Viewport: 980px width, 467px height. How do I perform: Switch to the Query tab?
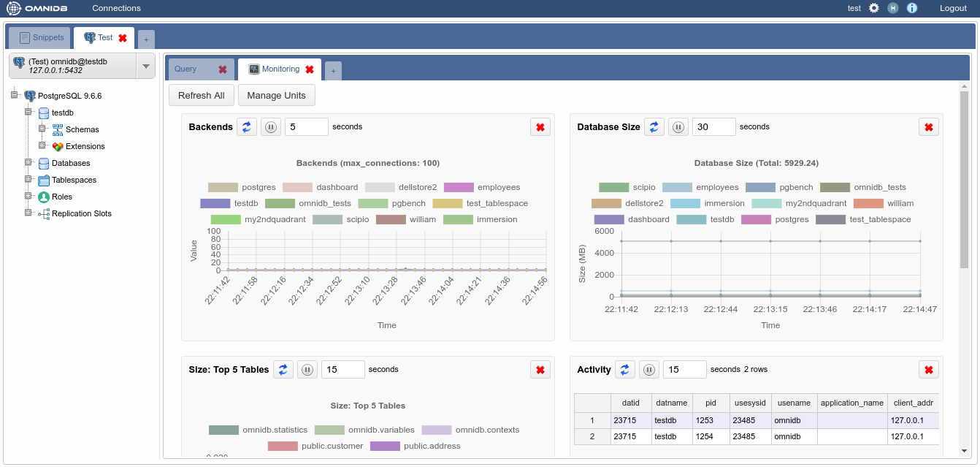pyautogui.click(x=185, y=69)
